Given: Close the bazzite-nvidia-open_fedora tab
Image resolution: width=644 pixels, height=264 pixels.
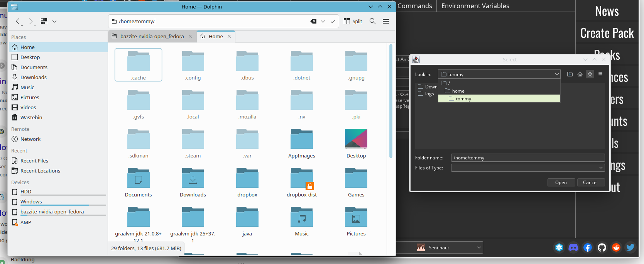Looking at the screenshot, I should 190,36.
